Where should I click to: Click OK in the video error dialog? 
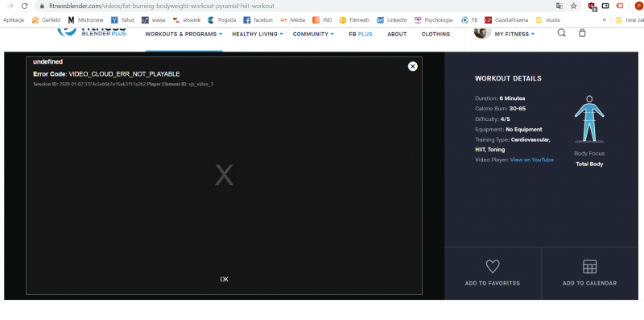[225, 279]
